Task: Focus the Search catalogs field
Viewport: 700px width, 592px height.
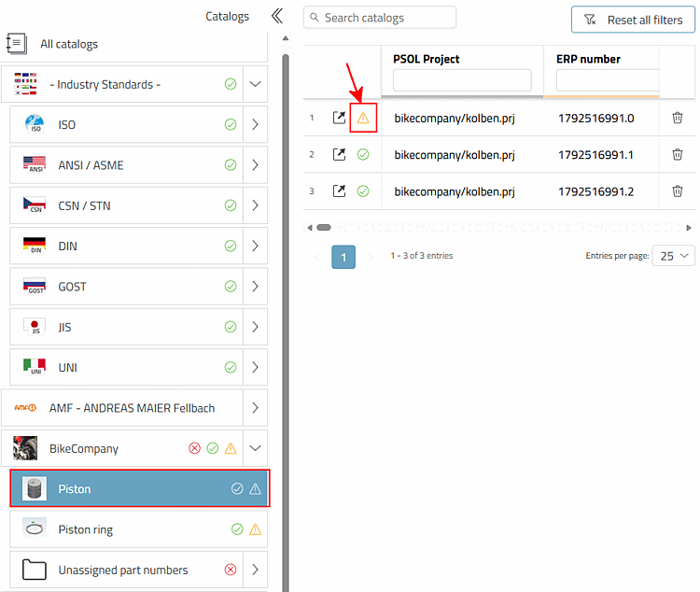Action: pyautogui.click(x=380, y=18)
